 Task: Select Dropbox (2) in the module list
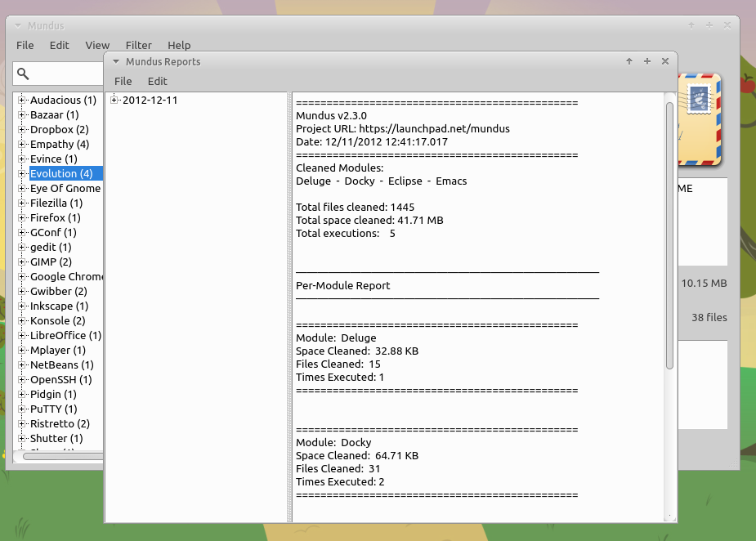click(x=60, y=129)
